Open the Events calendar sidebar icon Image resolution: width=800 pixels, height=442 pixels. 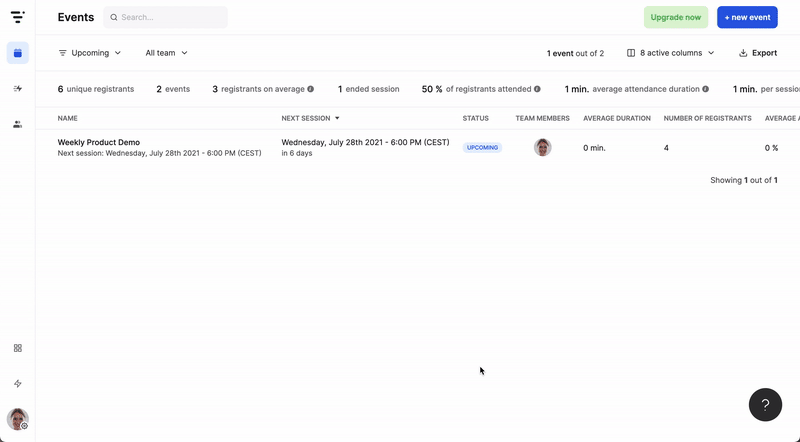(18, 53)
